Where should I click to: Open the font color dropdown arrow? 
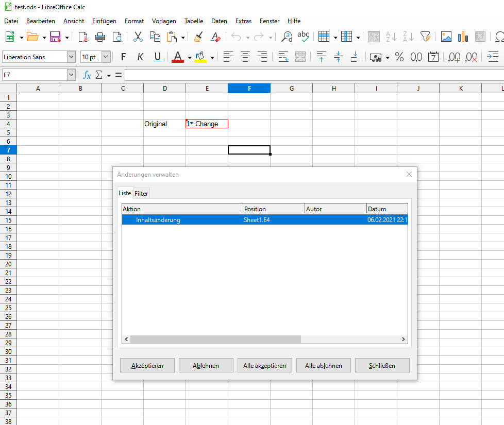pos(189,57)
